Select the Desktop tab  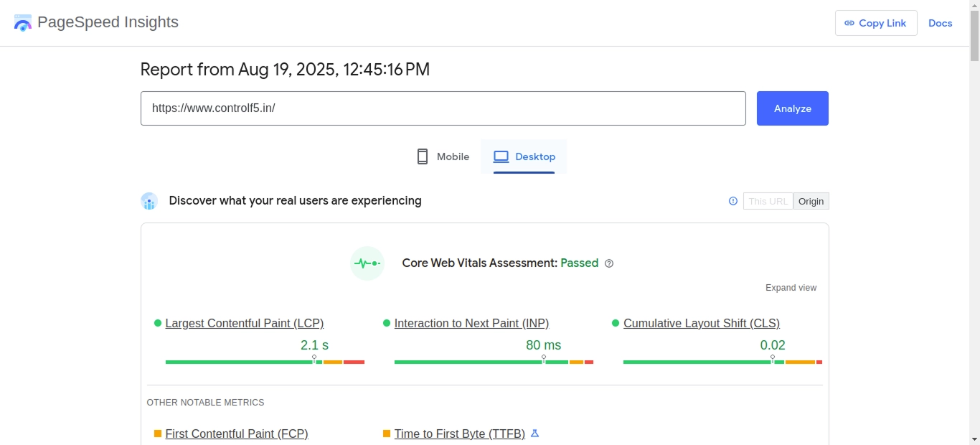(x=524, y=156)
